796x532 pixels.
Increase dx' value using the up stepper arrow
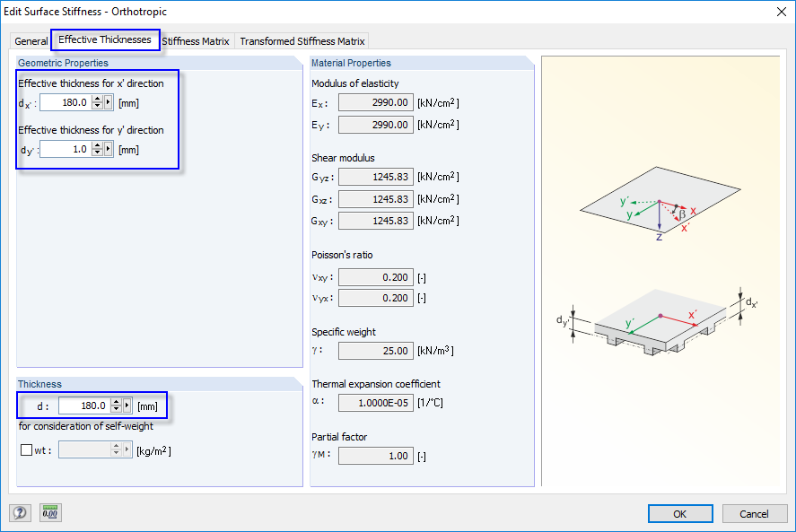click(97, 100)
